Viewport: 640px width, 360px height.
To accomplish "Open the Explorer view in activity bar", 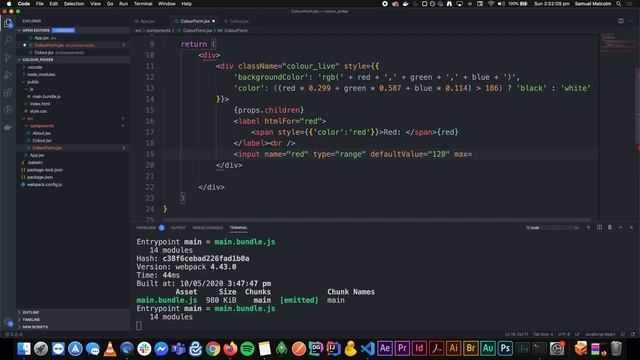I will pos(8,23).
